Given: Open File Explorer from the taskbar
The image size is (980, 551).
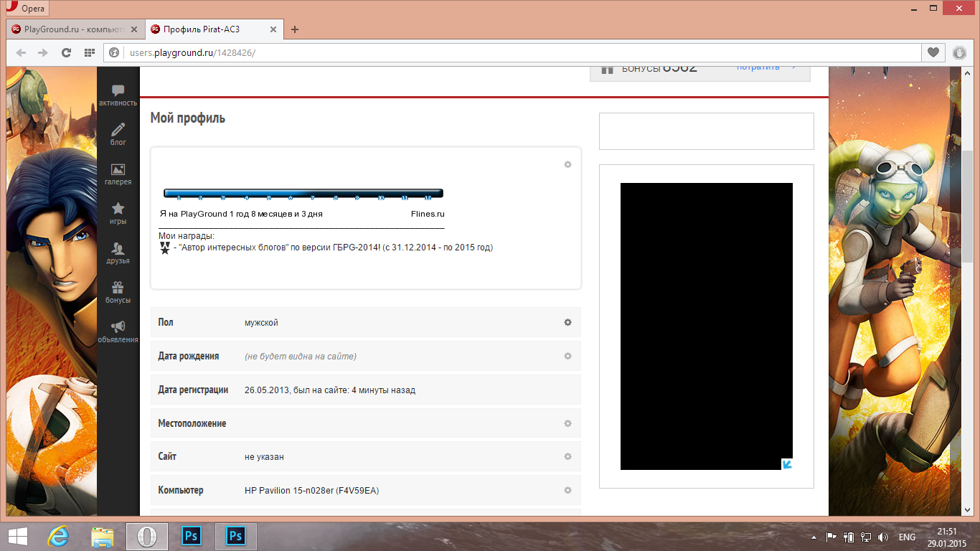Looking at the screenshot, I should pyautogui.click(x=103, y=537).
